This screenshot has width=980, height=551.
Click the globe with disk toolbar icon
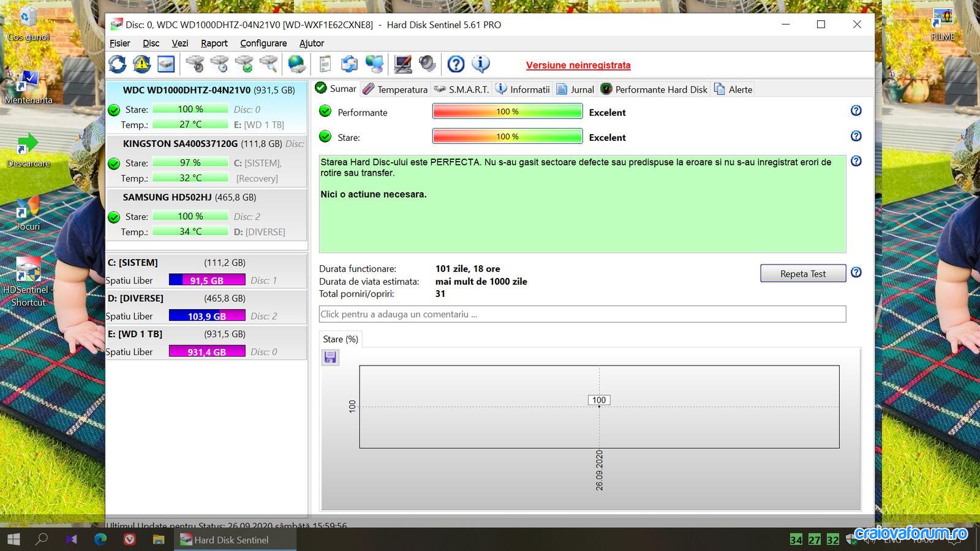(296, 64)
